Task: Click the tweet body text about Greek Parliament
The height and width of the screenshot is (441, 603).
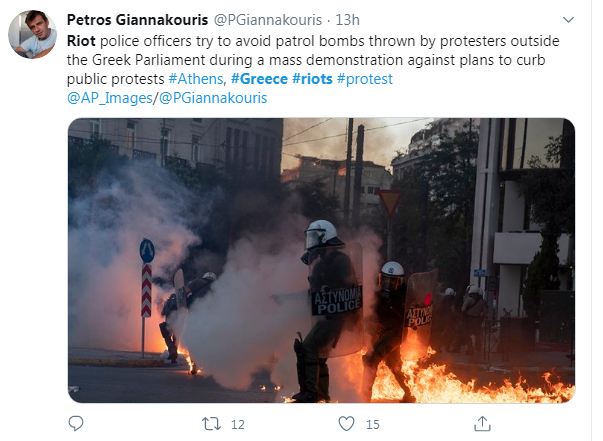Action: click(x=313, y=60)
